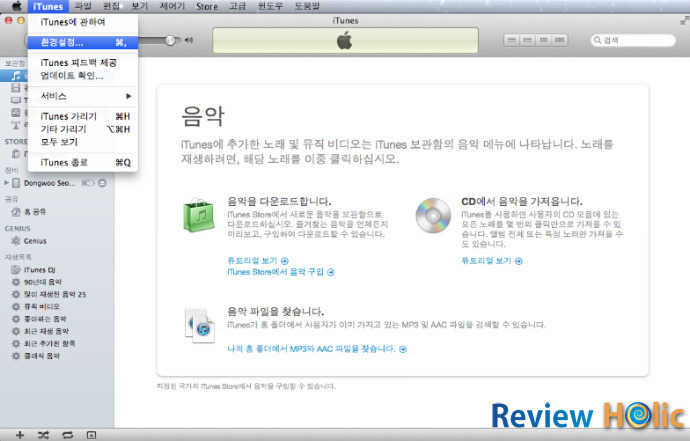
Task: Click the CD에서 음악을 가져옵니다. heading
Action: pos(522,201)
